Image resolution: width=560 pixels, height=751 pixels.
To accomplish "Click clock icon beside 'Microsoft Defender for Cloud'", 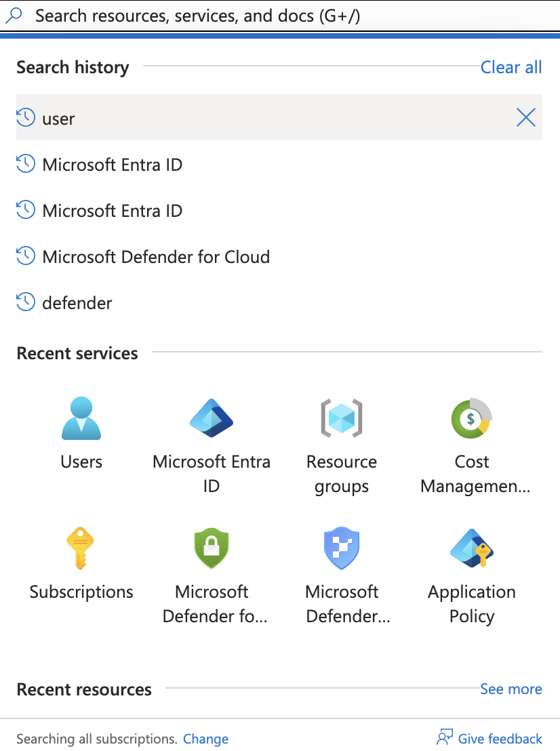I will coord(25,256).
